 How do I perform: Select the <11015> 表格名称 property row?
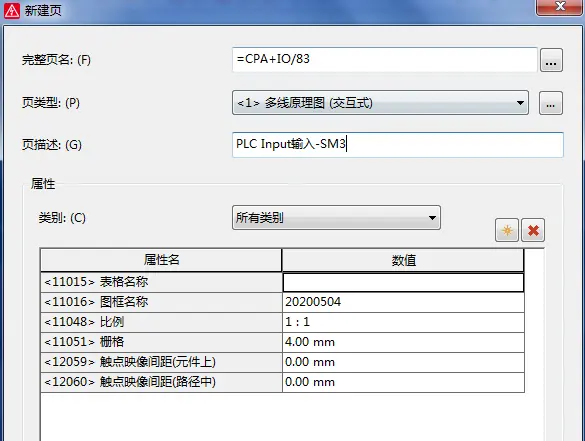click(x=161, y=282)
